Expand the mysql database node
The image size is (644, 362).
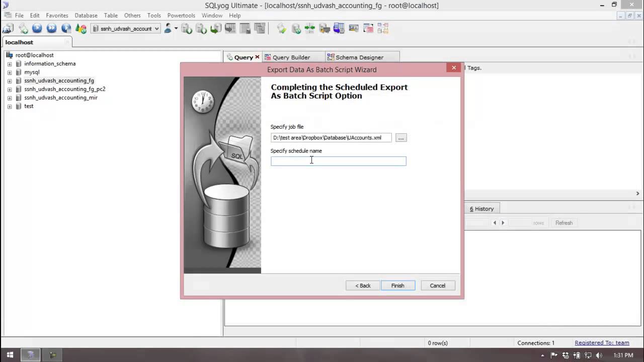(x=10, y=72)
